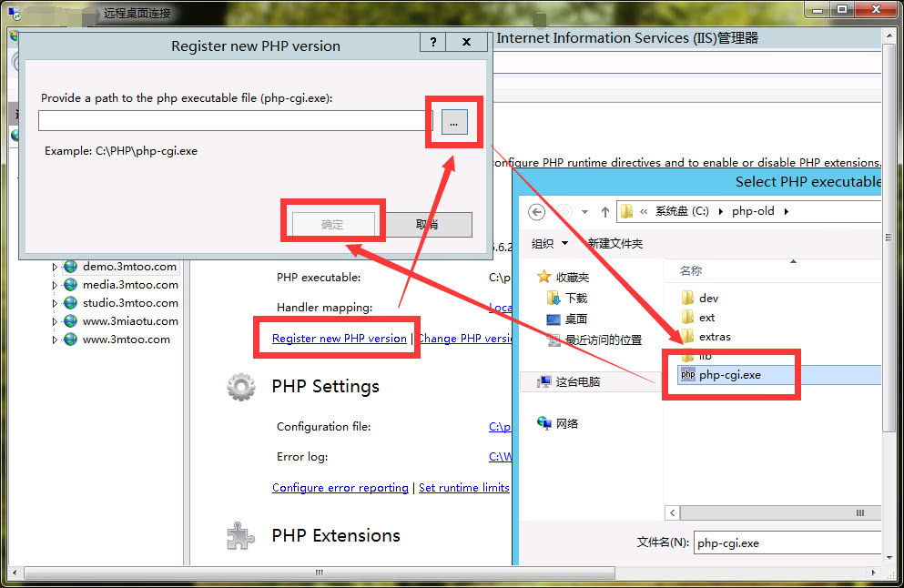Click the file name input showing php-cgi.exe
Screen dimensions: 904x588
787,542
